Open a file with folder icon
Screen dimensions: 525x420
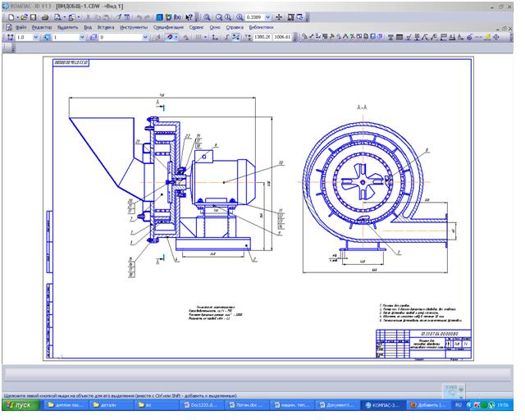click(24, 17)
